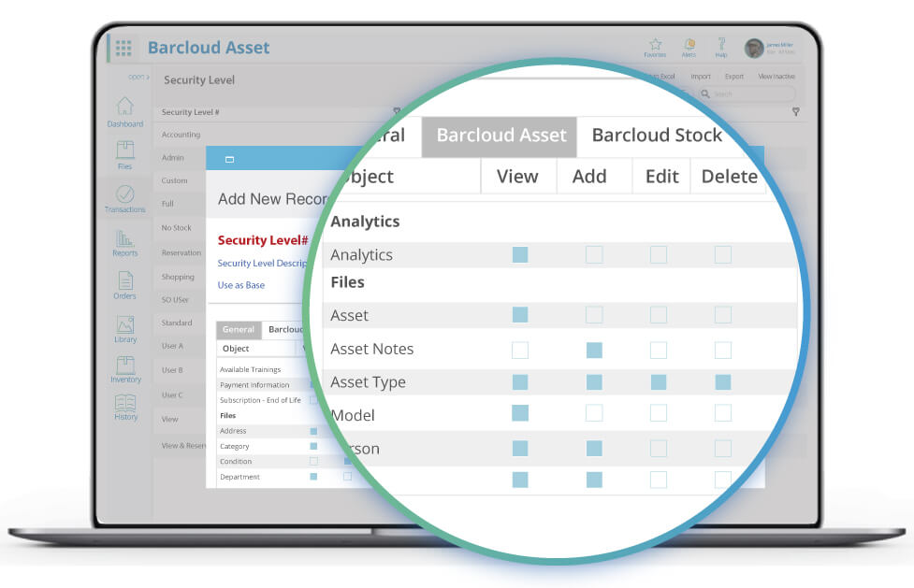914x588 pixels.
Task: Click the window icon in dialog title bar
Action: (x=229, y=159)
